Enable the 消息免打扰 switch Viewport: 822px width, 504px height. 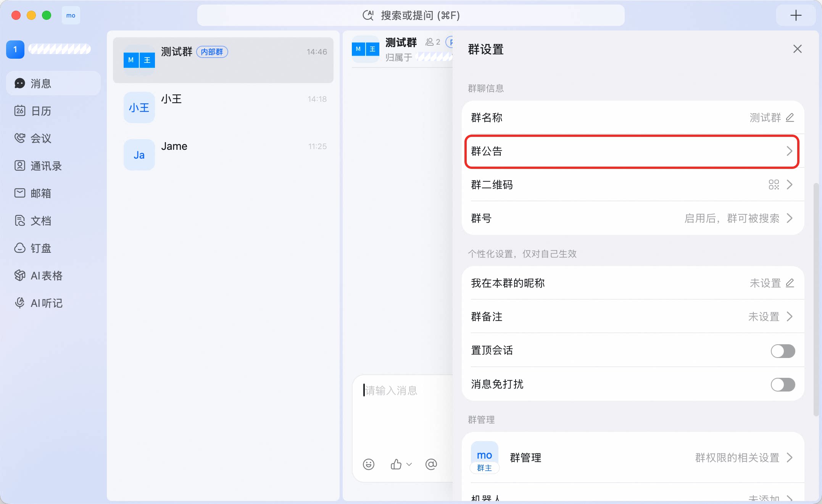[x=783, y=384]
